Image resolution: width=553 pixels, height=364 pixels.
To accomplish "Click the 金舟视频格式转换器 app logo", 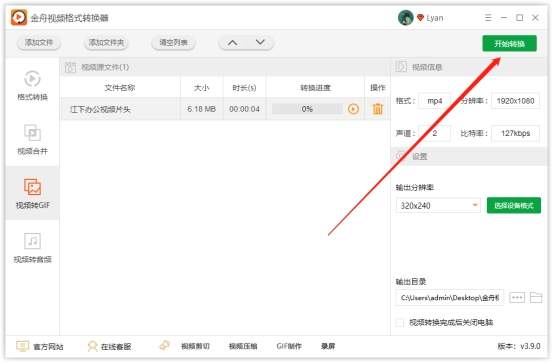I will (x=19, y=17).
